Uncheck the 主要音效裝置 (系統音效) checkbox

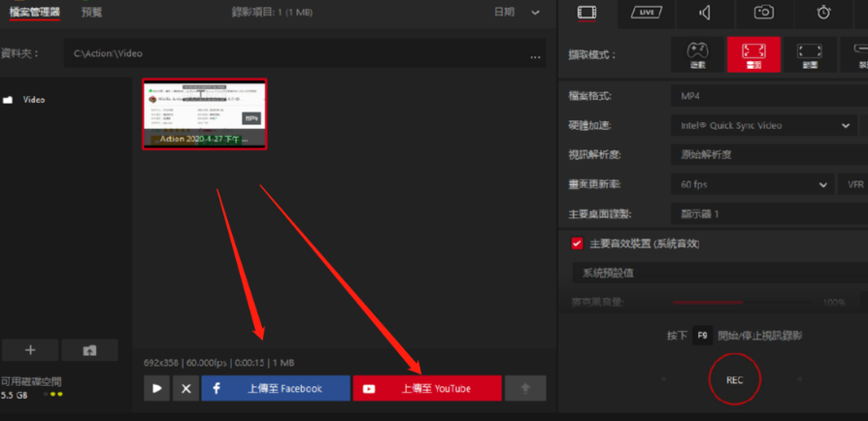(x=577, y=244)
